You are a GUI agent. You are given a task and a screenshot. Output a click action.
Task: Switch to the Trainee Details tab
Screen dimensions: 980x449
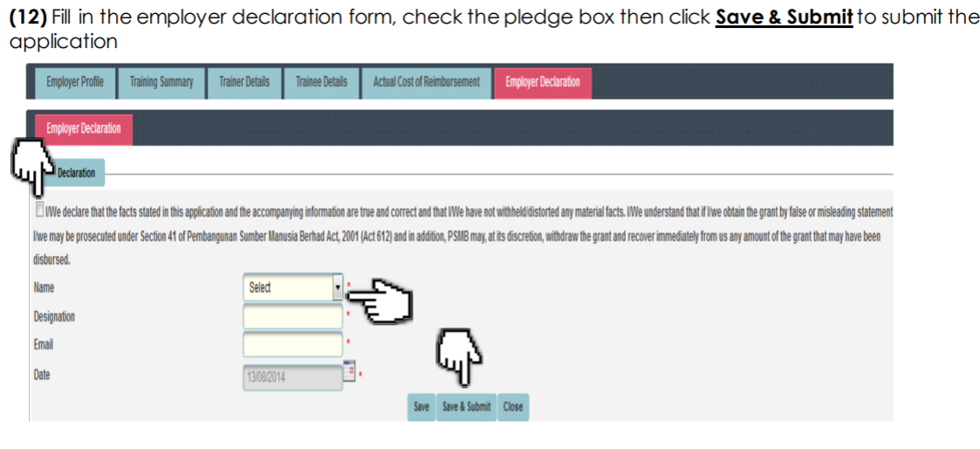tap(321, 82)
